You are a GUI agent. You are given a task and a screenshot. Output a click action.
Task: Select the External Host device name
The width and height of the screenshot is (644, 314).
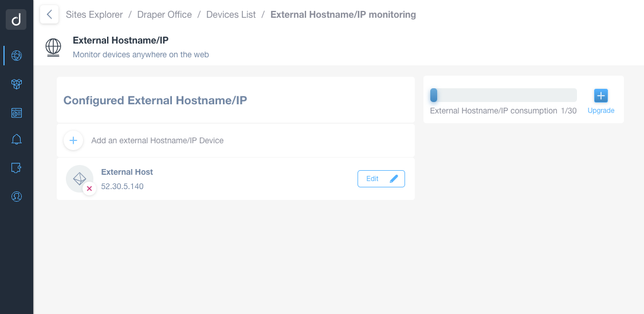click(x=127, y=172)
